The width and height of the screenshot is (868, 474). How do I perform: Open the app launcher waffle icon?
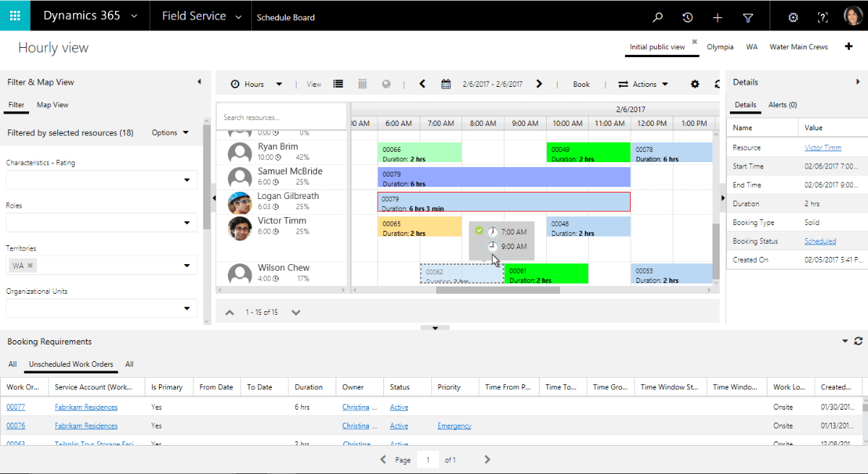(x=15, y=15)
